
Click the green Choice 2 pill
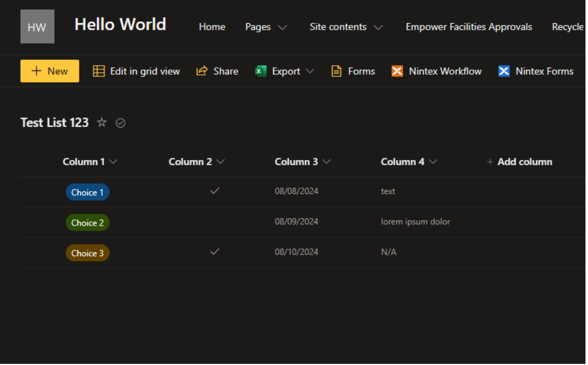(87, 223)
